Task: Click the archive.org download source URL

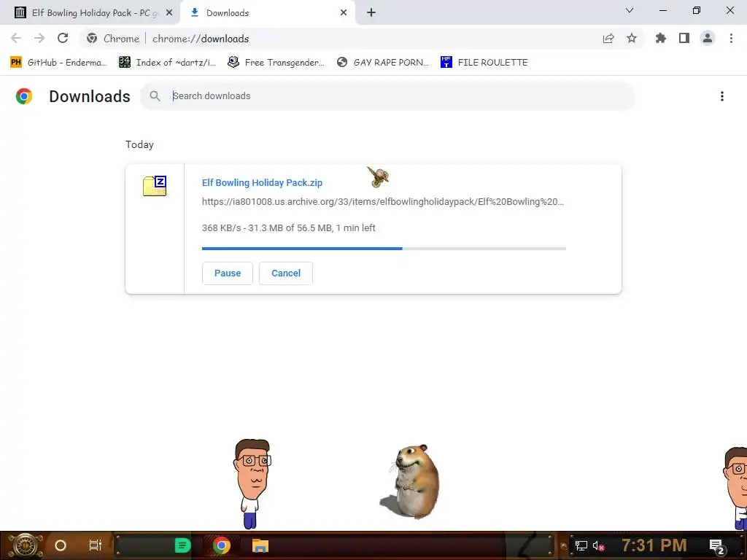Action: (x=382, y=202)
